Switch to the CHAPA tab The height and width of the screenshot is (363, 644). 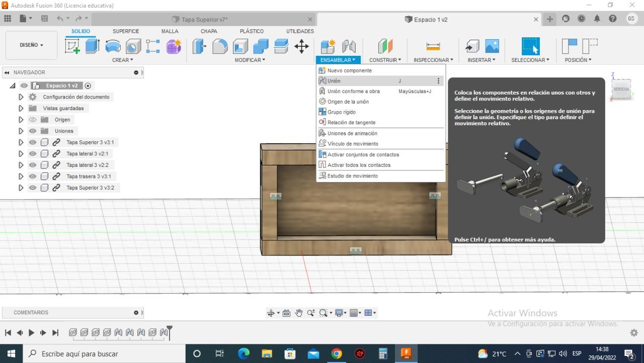[x=209, y=31]
